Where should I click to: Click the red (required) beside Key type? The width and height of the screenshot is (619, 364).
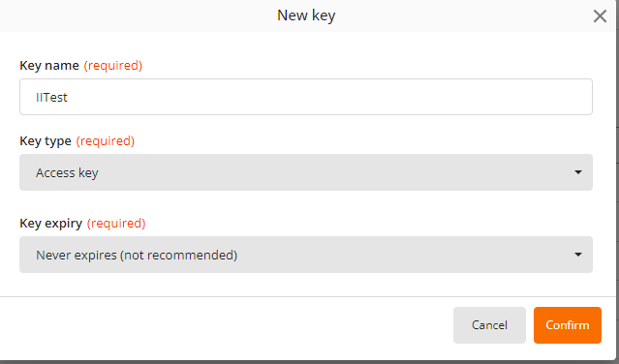106,140
